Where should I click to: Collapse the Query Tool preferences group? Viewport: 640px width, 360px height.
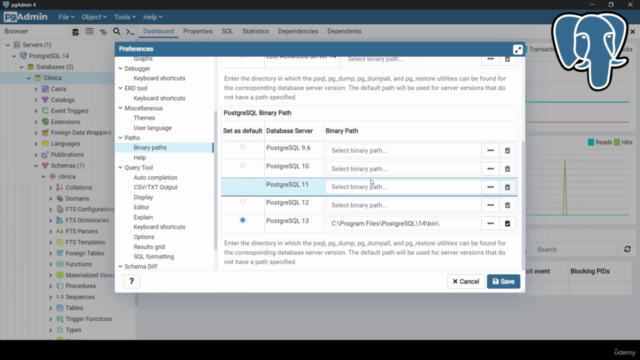click(x=120, y=167)
